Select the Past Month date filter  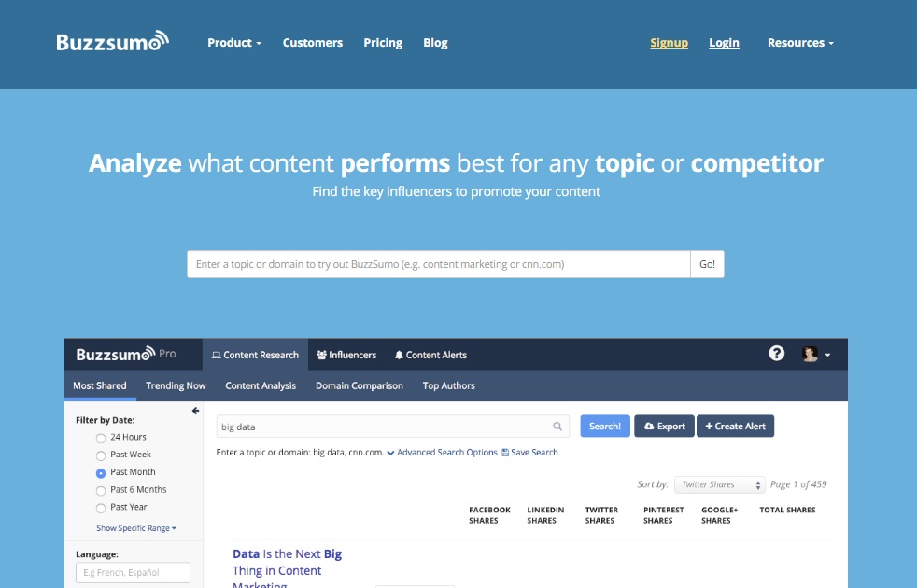pyautogui.click(x=101, y=473)
